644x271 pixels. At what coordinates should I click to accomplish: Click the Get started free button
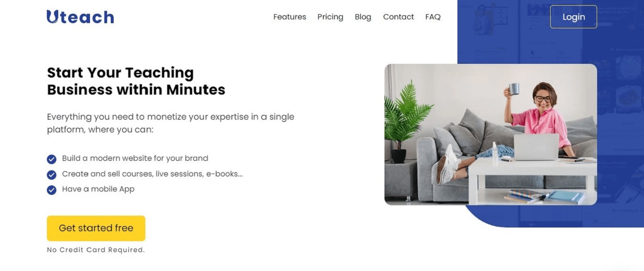click(96, 228)
